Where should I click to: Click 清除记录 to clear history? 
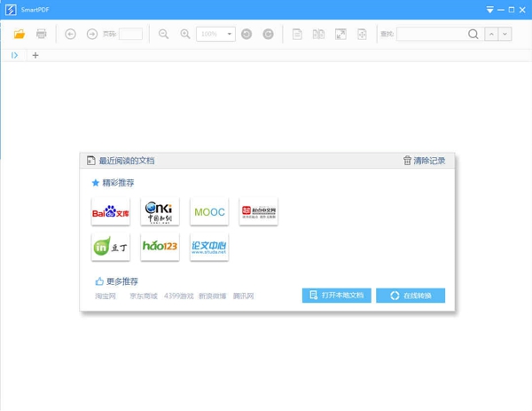424,161
